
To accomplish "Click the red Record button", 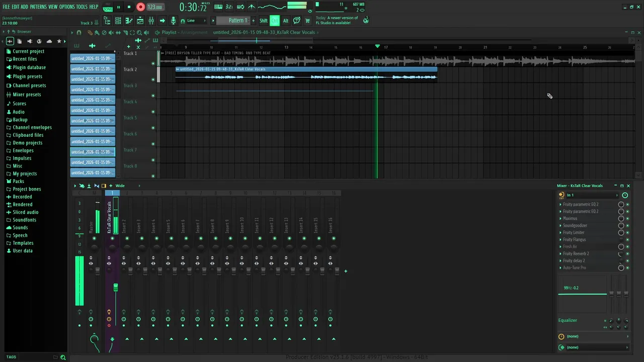I will coord(141,7).
